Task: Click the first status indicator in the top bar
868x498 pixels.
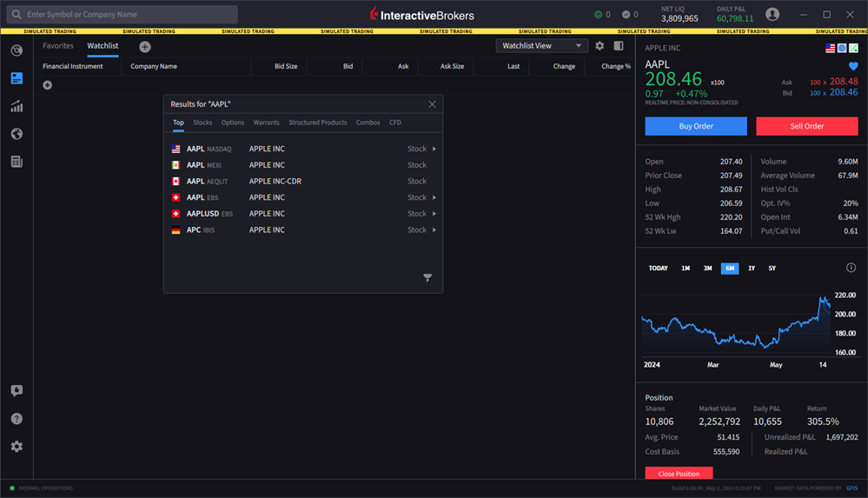Action: [602, 15]
